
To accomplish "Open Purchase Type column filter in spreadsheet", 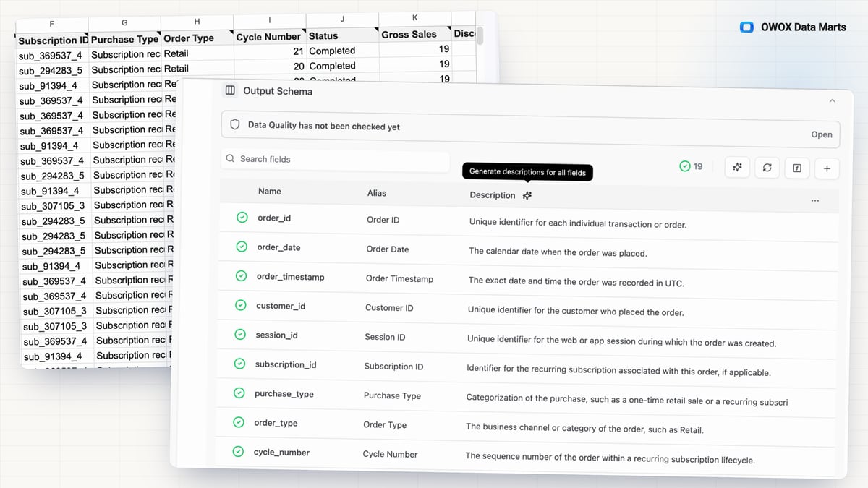I will [161, 34].
